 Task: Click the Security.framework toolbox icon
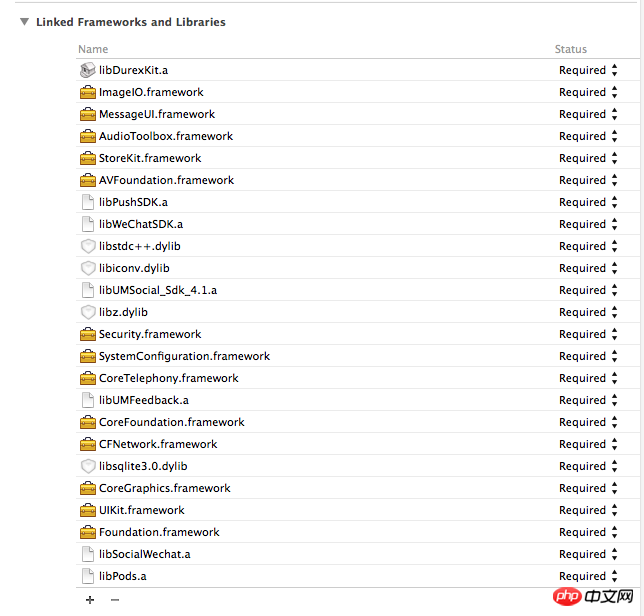pyautogui.click(x=87, y=334)
